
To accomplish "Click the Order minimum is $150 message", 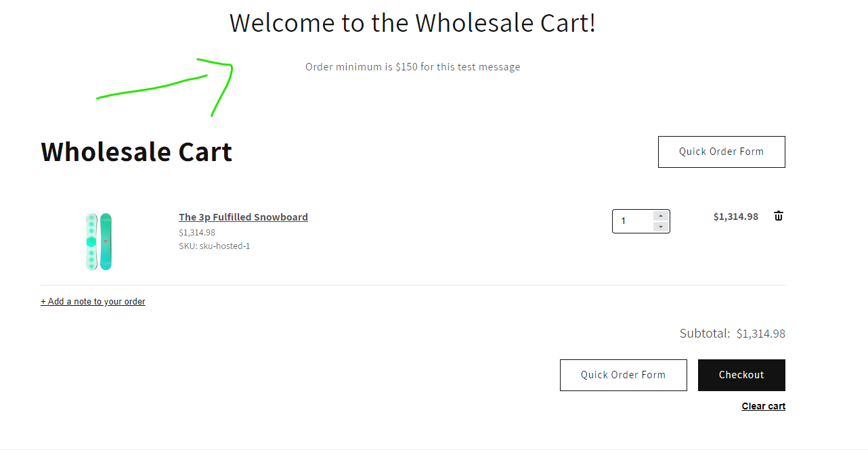I will [x=413, y=67].
